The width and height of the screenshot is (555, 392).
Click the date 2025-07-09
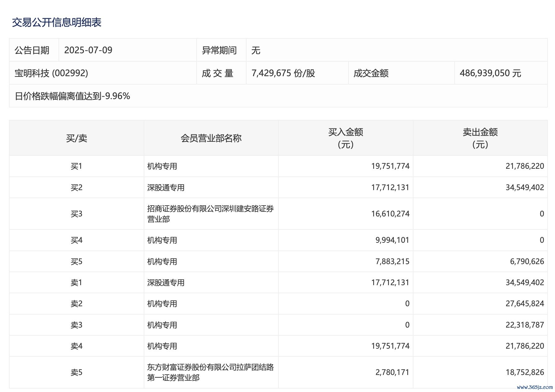(x=88, y=50)
